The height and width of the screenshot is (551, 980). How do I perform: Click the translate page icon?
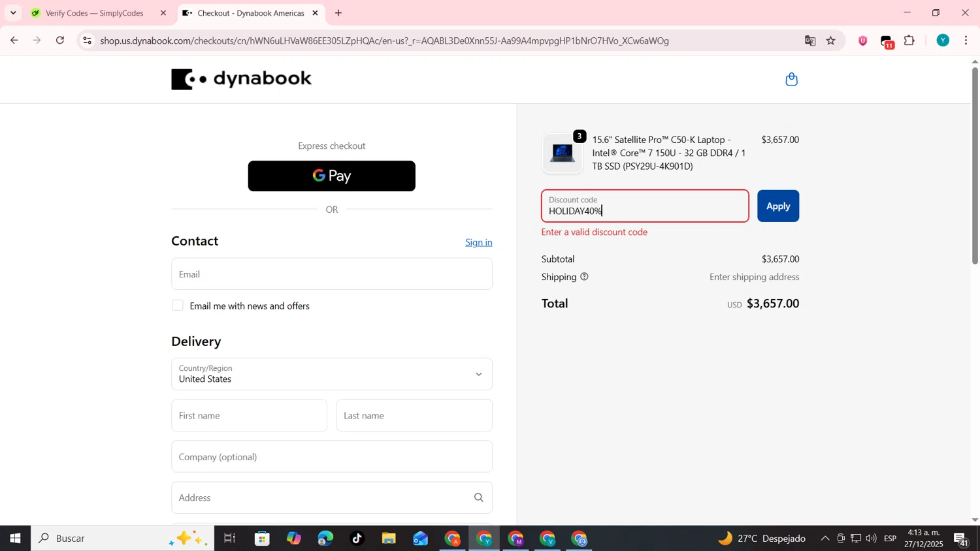[x=810, y=40]
